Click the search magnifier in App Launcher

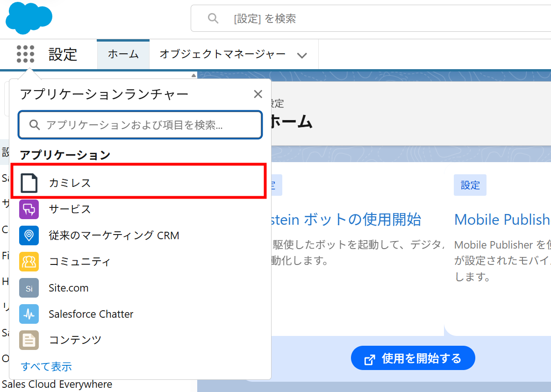click(35, 125)
